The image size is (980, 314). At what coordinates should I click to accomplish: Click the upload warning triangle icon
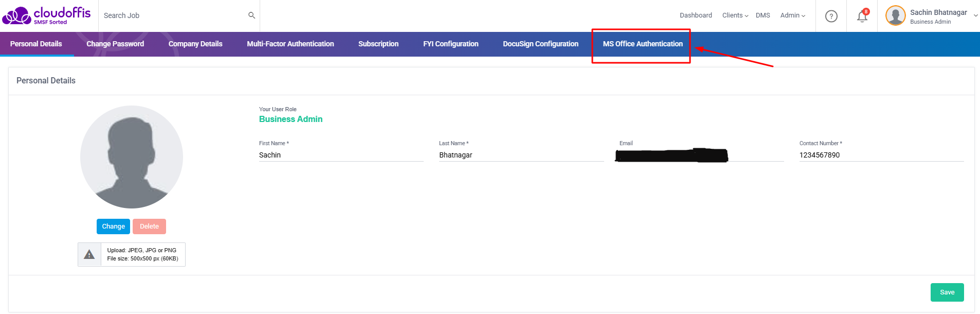pyautogui.click(x=89, y=254)
